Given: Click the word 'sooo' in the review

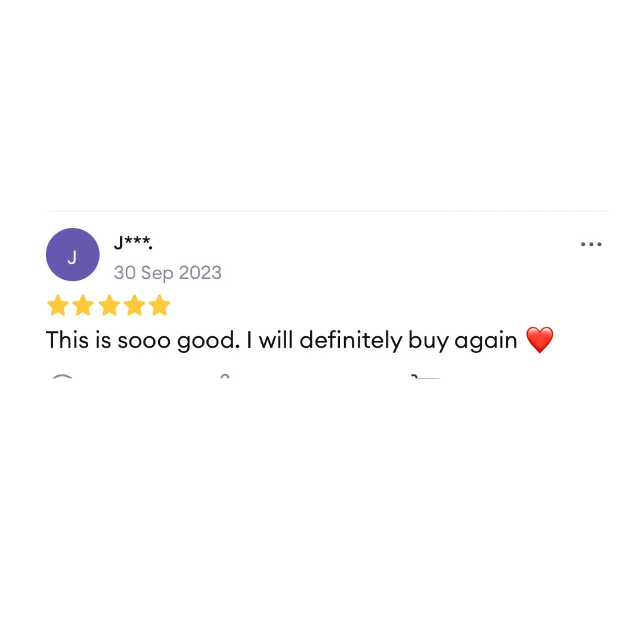Looking at the screenshot, I should pos(144,342).
